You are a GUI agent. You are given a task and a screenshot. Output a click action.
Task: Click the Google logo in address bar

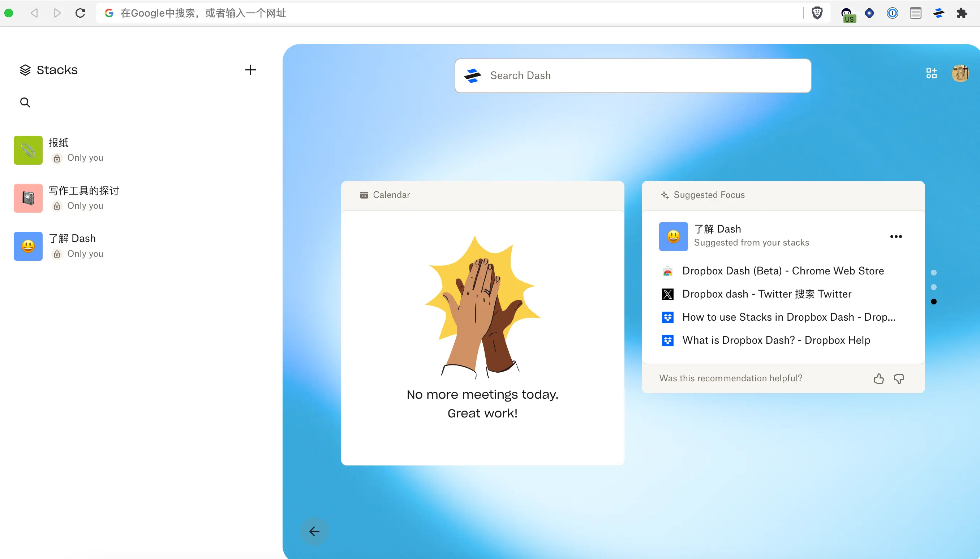(109, 13)
